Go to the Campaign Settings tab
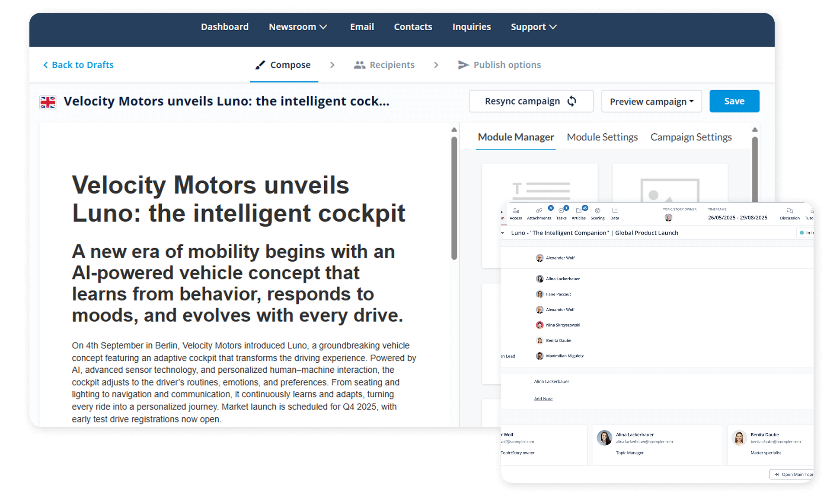 pos(691,137)
